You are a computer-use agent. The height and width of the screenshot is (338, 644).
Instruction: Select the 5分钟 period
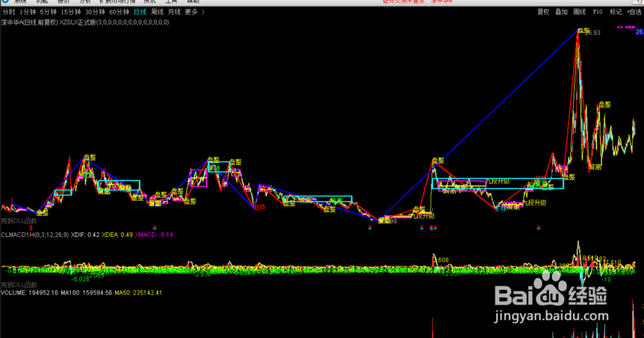(x=48, y=12)
